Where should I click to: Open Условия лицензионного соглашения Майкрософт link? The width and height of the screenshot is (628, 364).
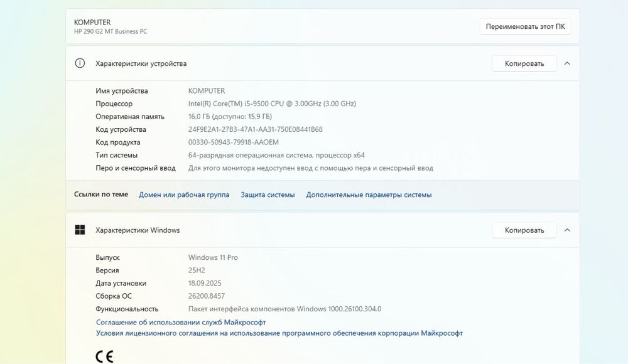click(x=279, y=333)
